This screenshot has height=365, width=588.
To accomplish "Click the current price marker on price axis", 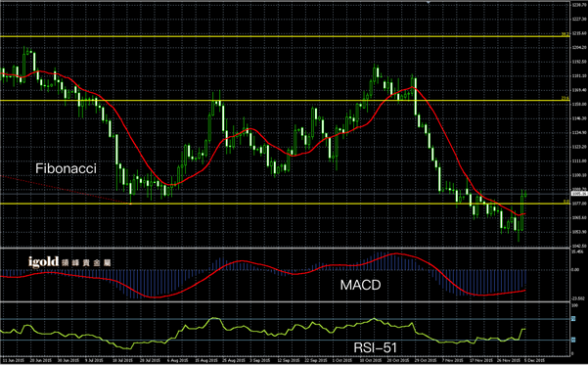I will pyautogui.click(x=579, y=194).
